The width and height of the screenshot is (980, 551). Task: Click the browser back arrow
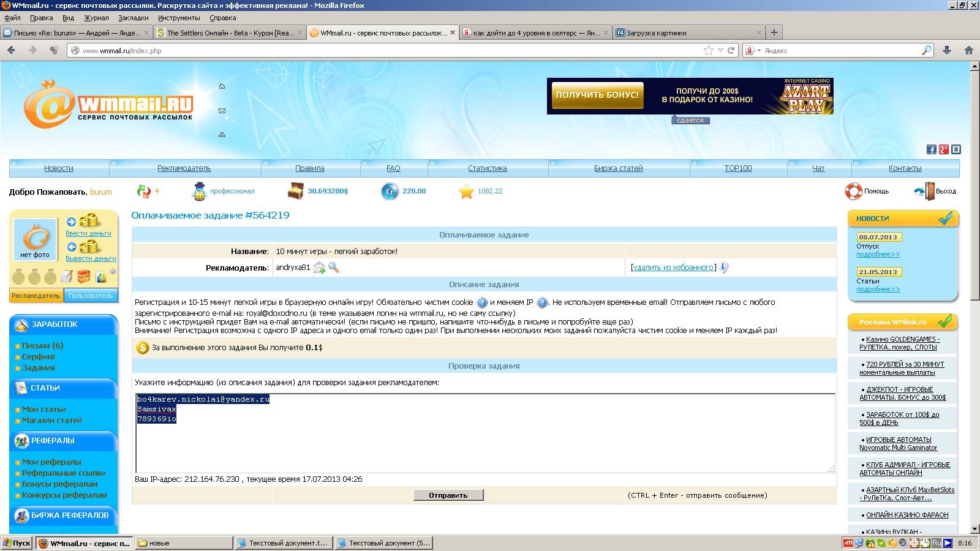[11, 50]
